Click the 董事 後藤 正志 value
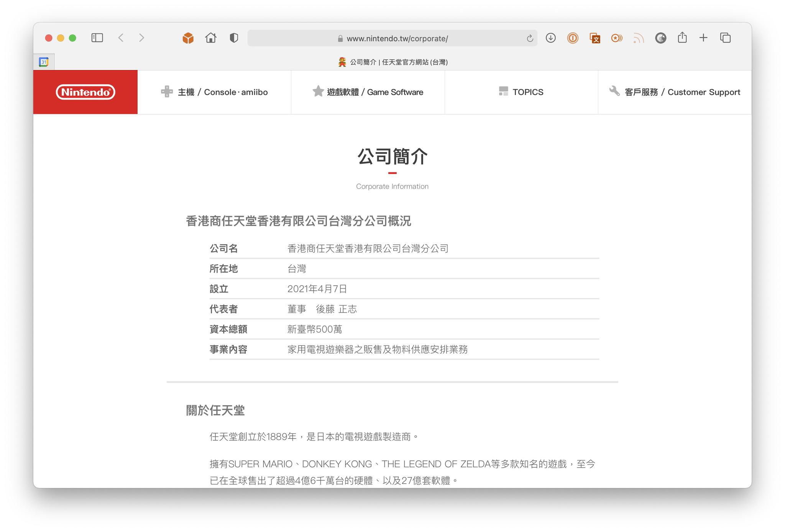This screenshot has width=785, height=532. tap(322, 309)
